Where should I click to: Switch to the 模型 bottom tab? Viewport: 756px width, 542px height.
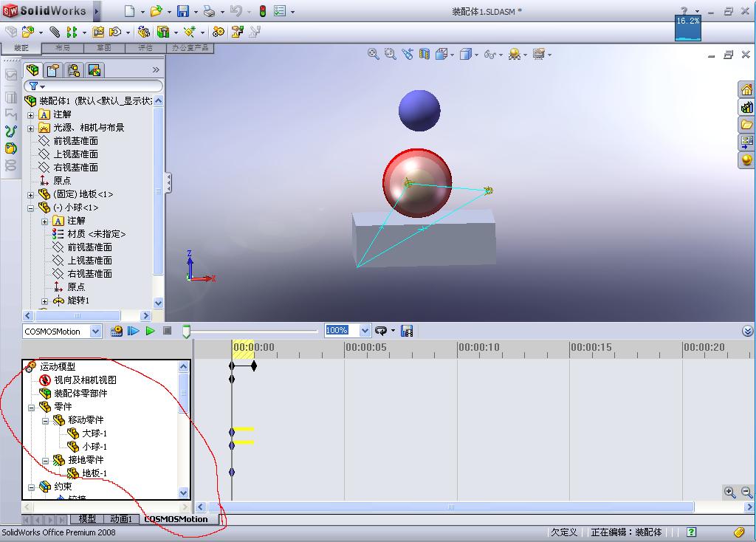[87, 519]
